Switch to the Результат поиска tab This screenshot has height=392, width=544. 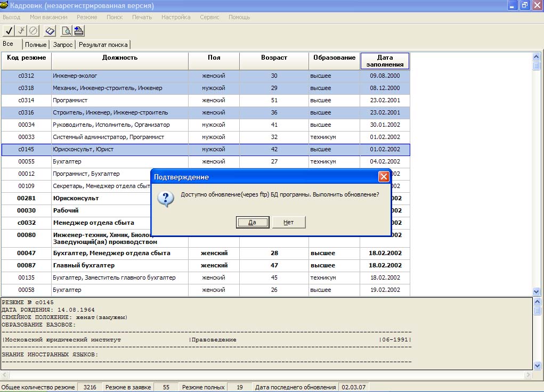tap(103, 44)
